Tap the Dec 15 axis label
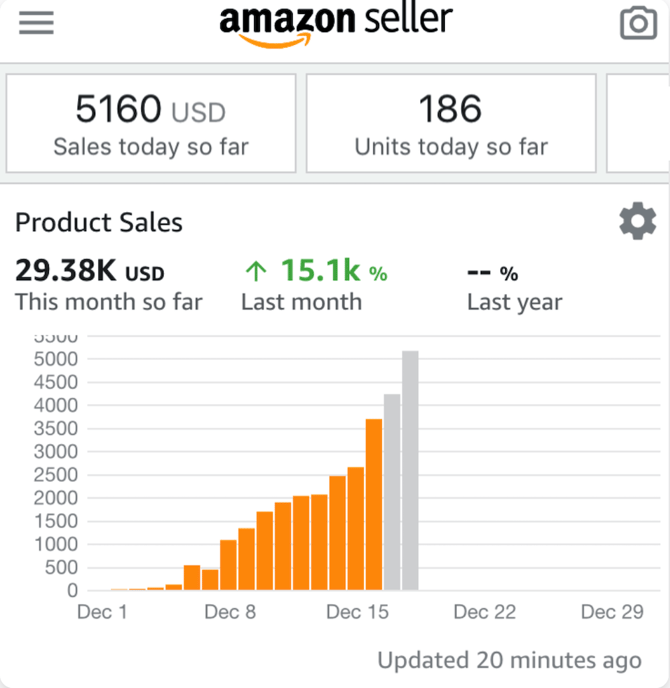Viewport: 670px width, 688px height. click(x=358, y=612)
